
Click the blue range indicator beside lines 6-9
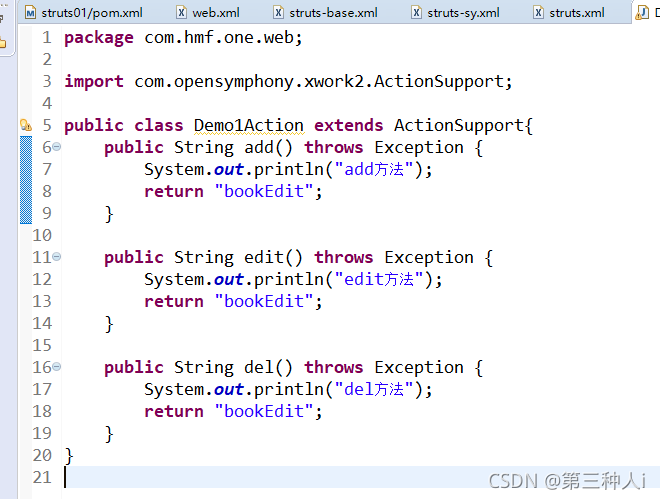point(26,180)
